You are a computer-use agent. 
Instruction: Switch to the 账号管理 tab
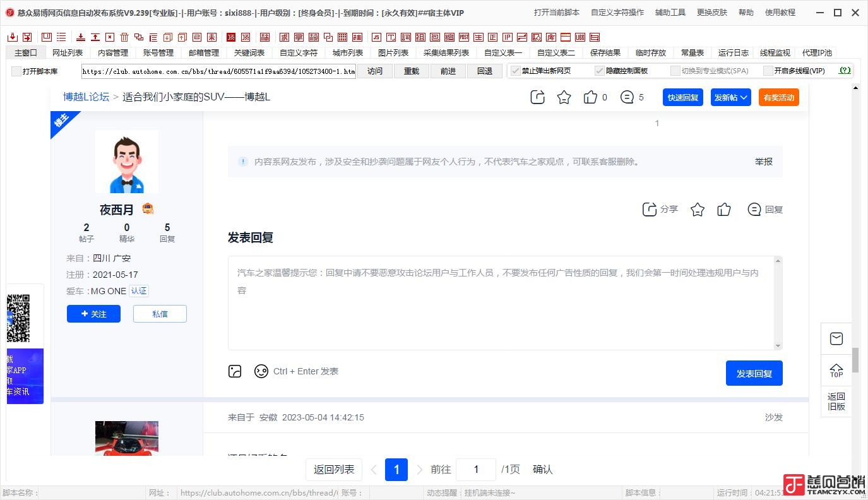pos(158,53)
